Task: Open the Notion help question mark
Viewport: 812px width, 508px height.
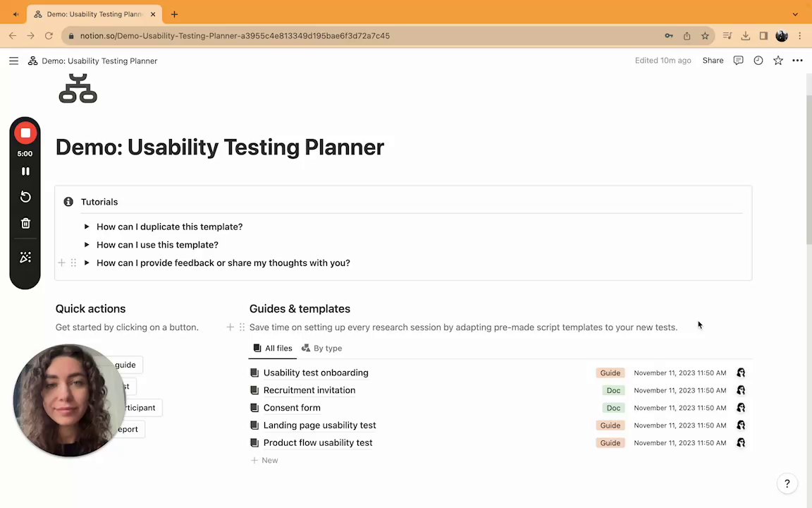Action: pos(787,483)
